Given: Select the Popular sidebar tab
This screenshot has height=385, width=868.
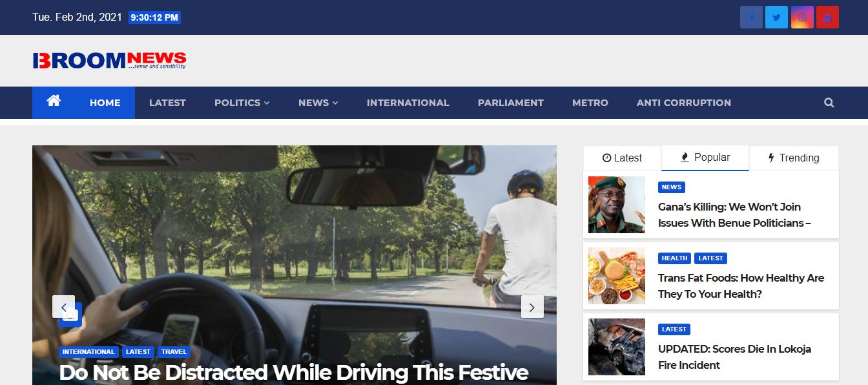Looking at the screenshot, I should (705, 158).
